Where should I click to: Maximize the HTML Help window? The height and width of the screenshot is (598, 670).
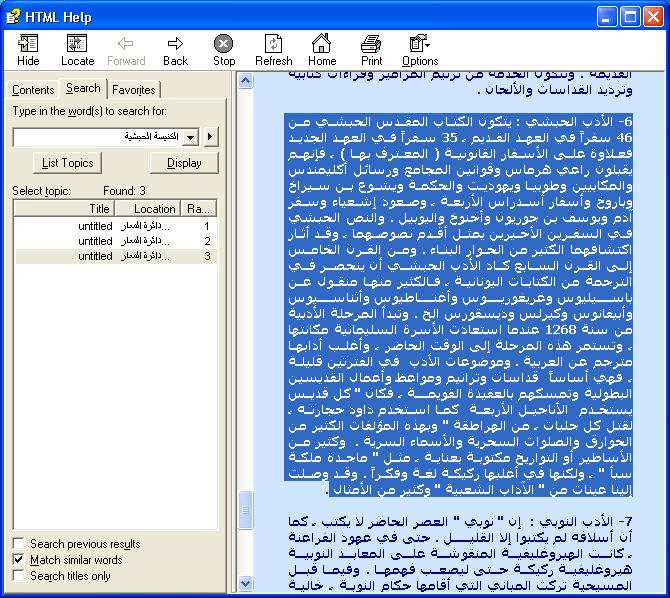tap(630, 17)
